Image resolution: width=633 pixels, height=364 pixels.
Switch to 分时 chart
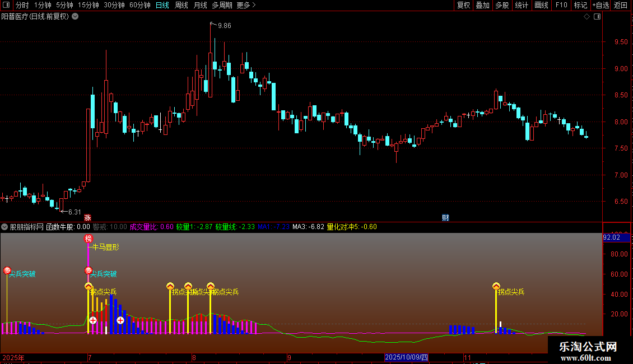[22, 5]
